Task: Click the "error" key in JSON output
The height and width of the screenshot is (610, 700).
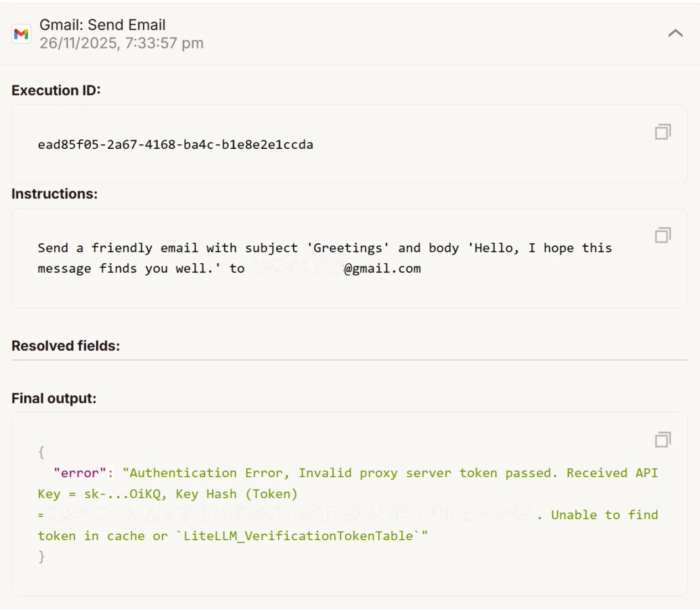Action: tap(79, 473)
